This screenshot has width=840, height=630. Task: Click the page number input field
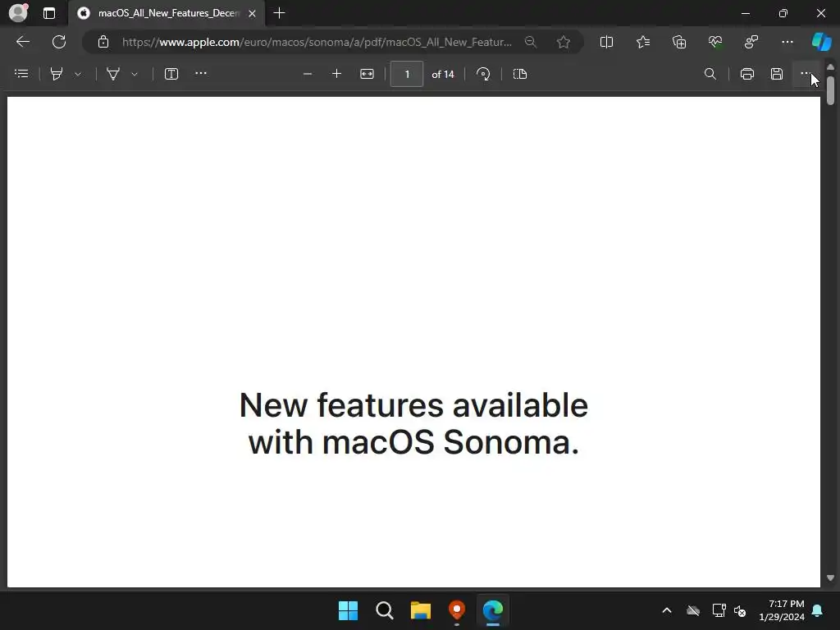(407, 74)
